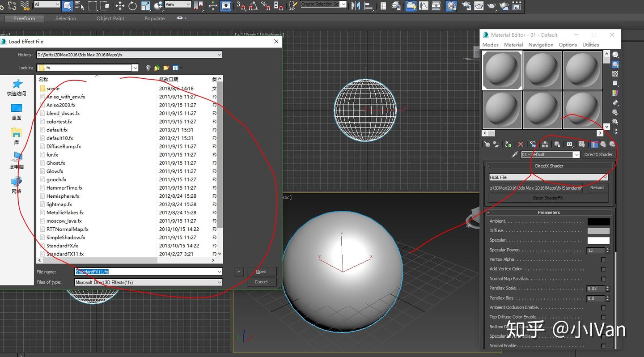
Task: Click the Reload button
Action: (x=597, y=188)
